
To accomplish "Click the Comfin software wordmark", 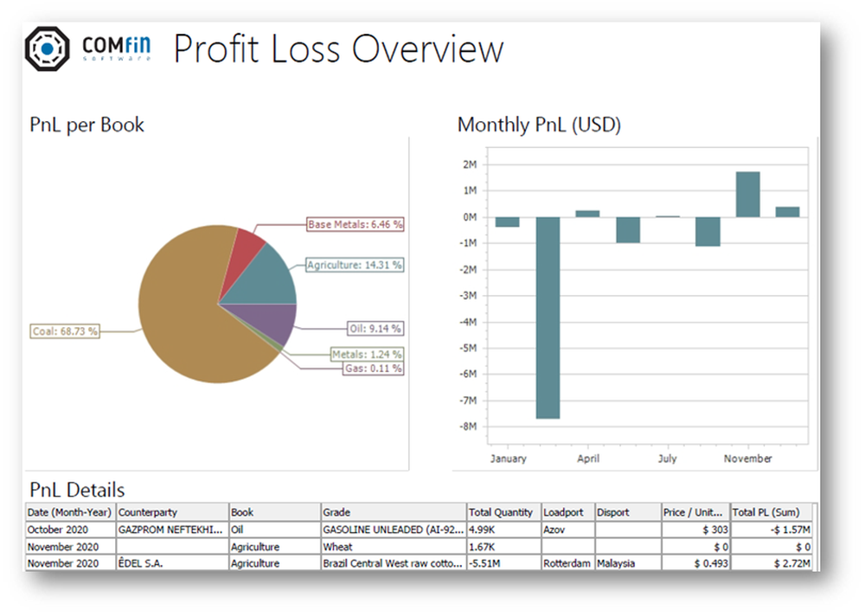I will tap(117, 48).
